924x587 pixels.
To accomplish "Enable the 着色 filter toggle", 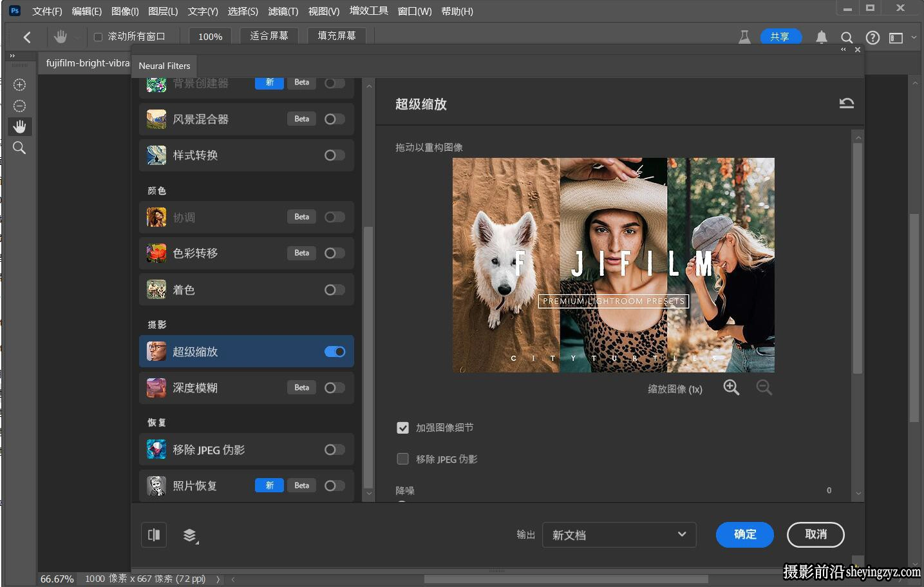I will [x=334, y=290].
